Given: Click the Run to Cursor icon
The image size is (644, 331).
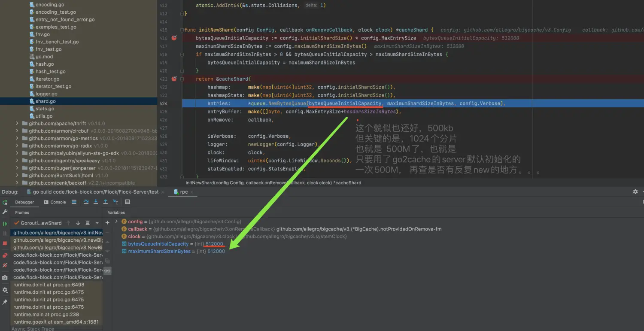Looking at the screenshot, I should tap(115, 202).
